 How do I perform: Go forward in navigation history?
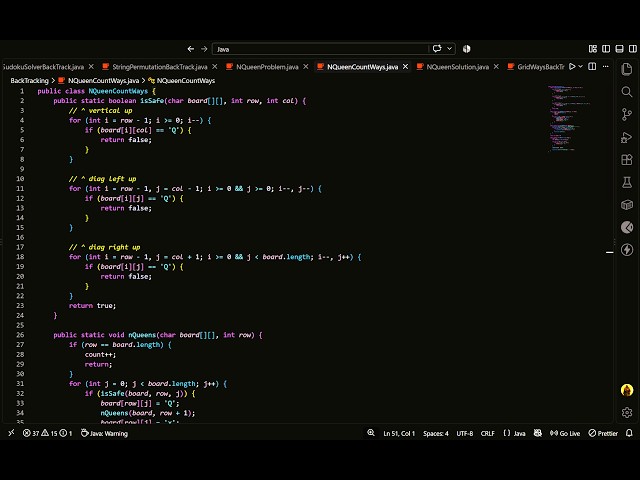[204, 49]
